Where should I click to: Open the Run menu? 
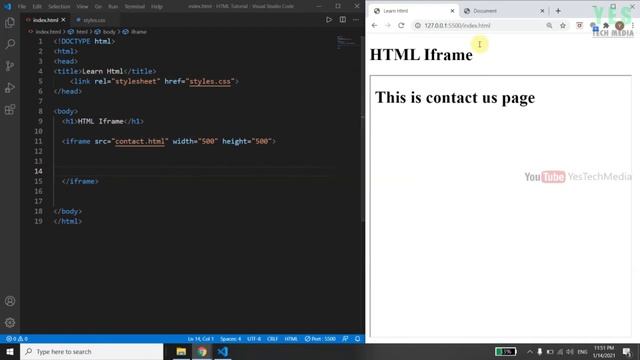click(113, 7)
